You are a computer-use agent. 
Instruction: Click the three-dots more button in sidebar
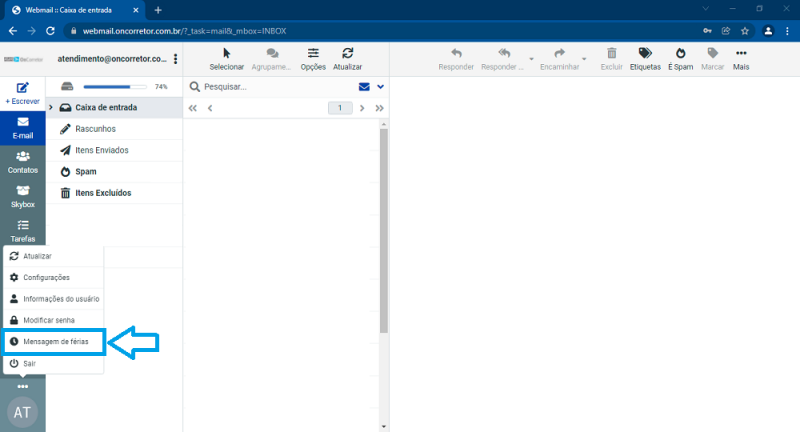point(22,387)
